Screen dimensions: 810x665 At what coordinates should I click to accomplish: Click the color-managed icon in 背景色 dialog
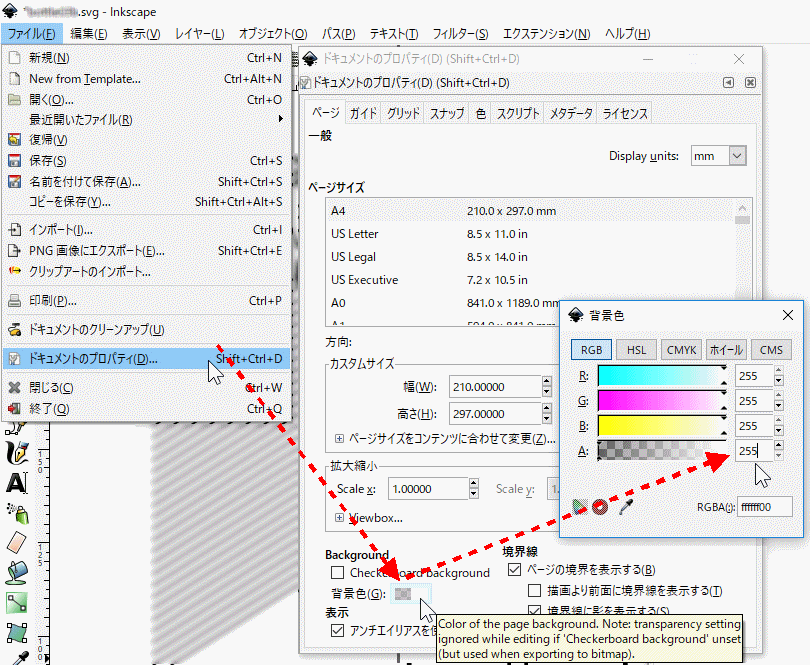click(579, 507)
